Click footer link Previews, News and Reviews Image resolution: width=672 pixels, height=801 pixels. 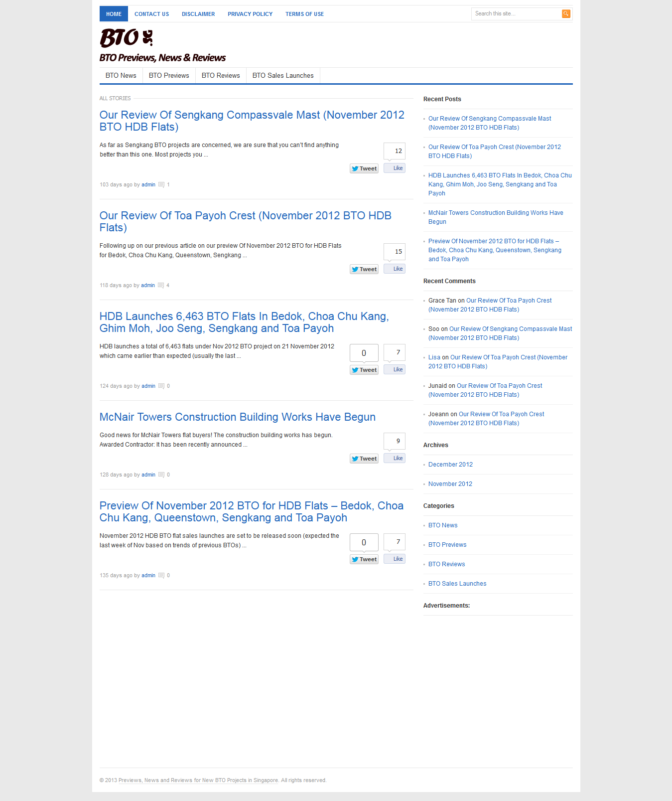198,781
